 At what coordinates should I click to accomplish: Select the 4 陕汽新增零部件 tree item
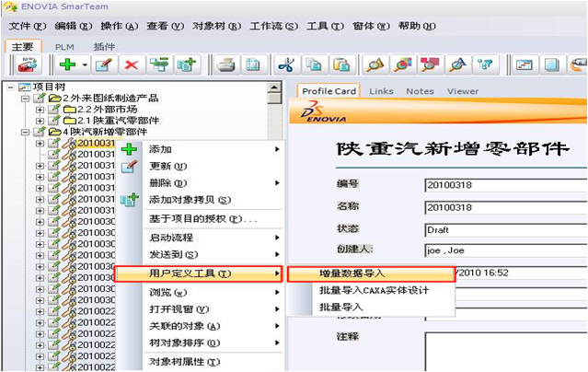(x=105, y=132)
